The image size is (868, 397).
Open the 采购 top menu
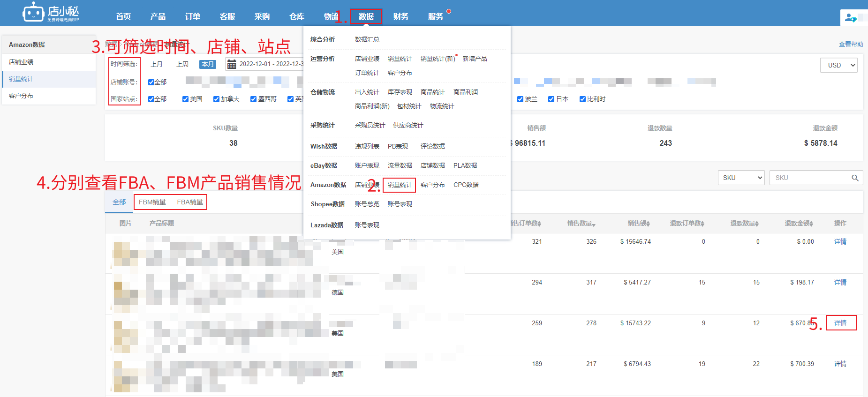[262, 17]
